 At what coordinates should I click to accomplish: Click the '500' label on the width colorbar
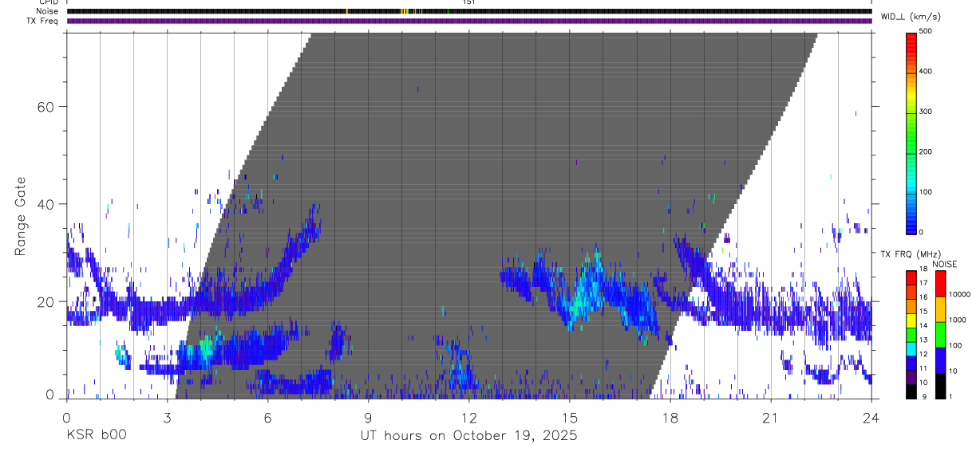click(926, 31)
